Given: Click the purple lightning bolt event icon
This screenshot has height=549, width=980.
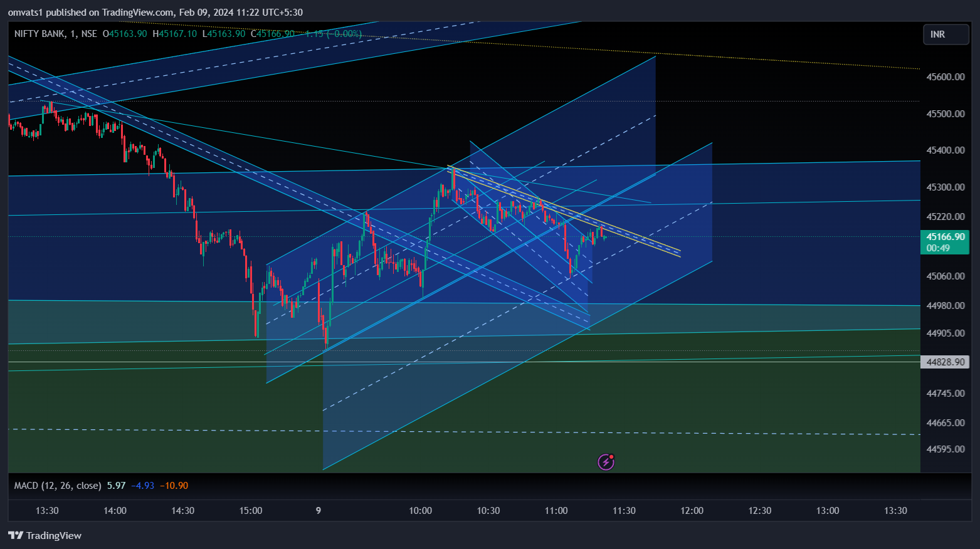Looking at the screenshot, I should coord(606,462).
